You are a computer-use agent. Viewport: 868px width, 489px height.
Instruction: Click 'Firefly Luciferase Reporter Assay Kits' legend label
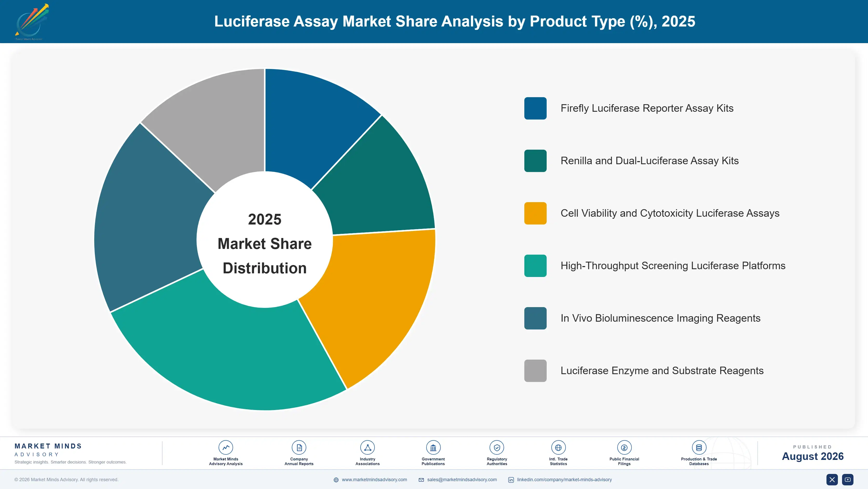[647, 108]
